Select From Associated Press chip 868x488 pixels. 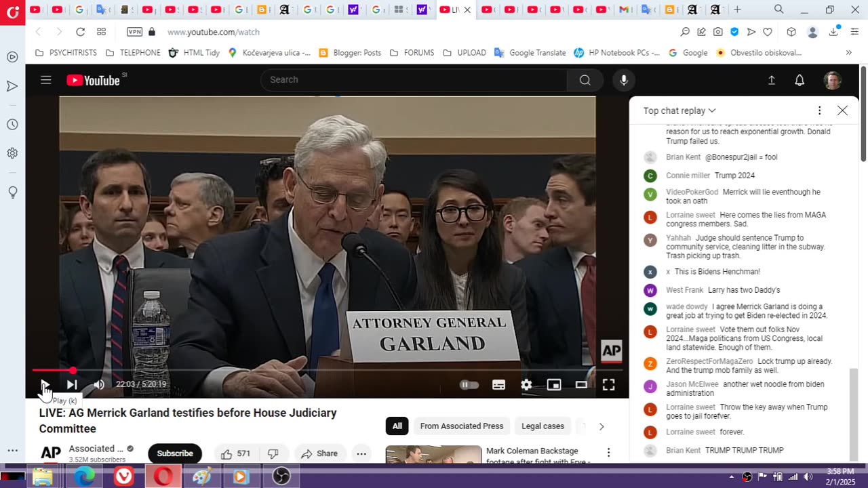click(462, 426)
